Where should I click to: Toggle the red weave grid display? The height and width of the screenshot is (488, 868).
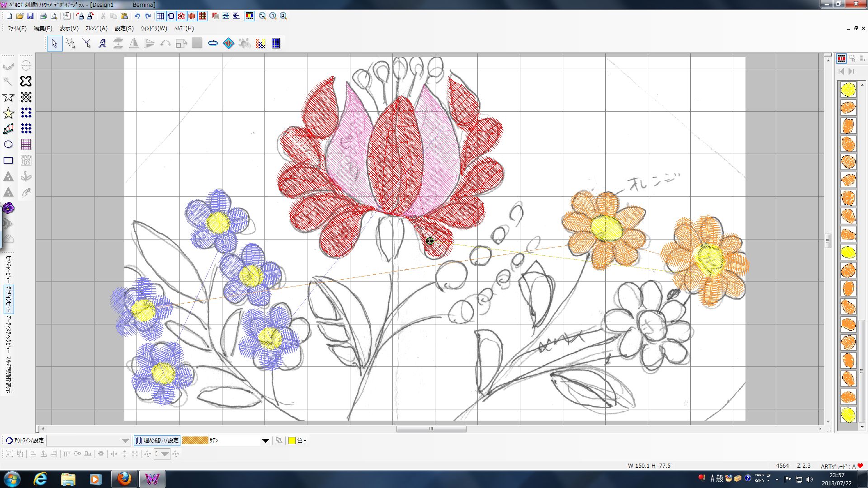tap(203, 16)
